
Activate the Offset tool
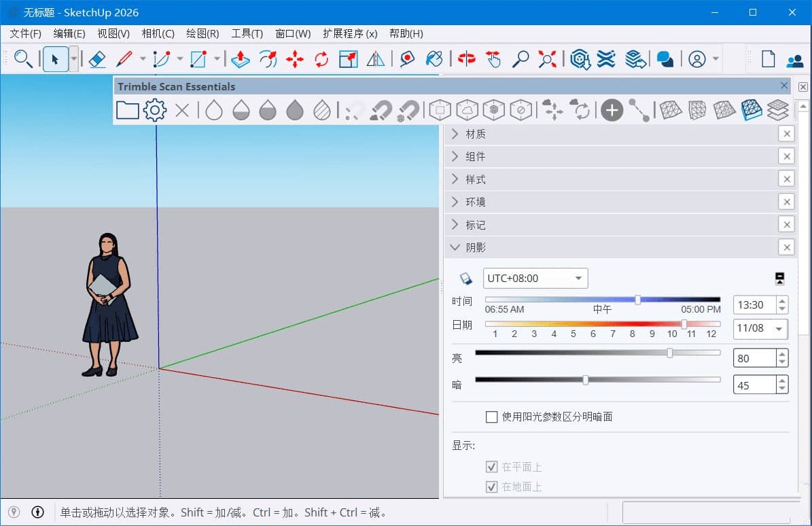(x=268, y=59)
